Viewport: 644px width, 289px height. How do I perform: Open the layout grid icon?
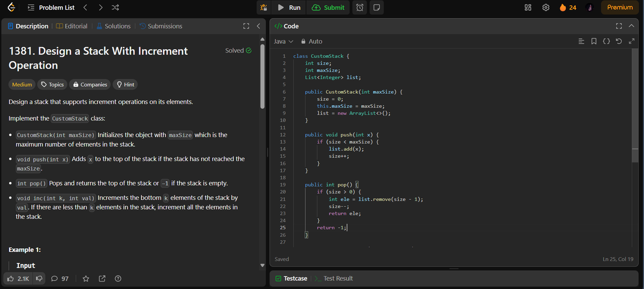pyautogui.click(x=527, y=8)
